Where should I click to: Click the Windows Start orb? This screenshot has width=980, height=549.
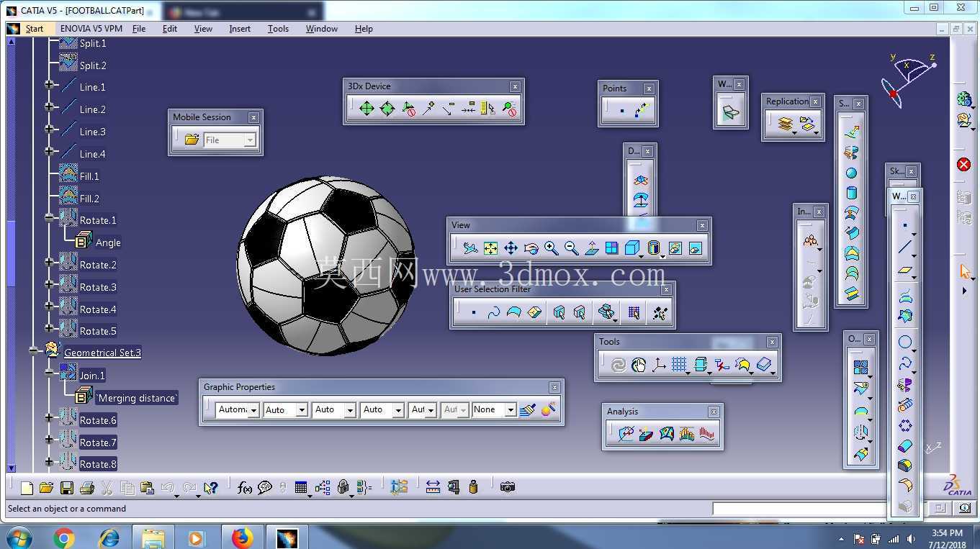point(18,538)
